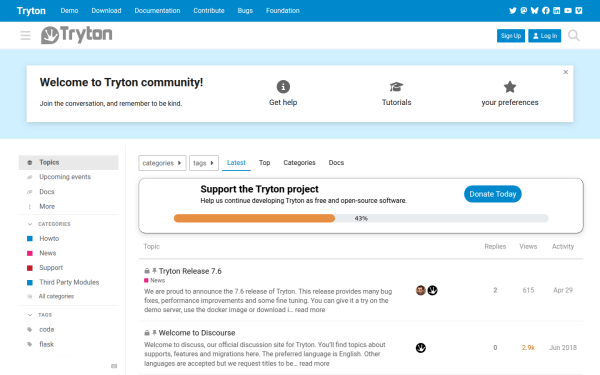
Task: Open Contribute in top navigation
Action: click(209, 11)
